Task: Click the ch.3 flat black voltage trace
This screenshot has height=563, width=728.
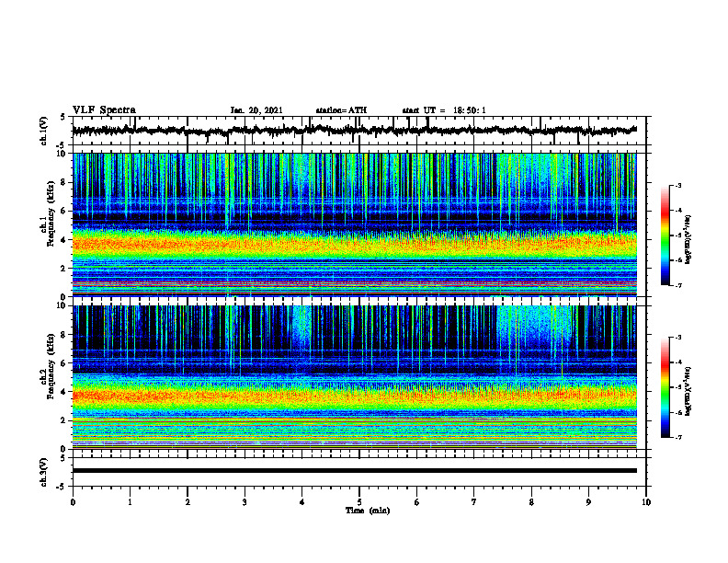Action: (354, 471)
